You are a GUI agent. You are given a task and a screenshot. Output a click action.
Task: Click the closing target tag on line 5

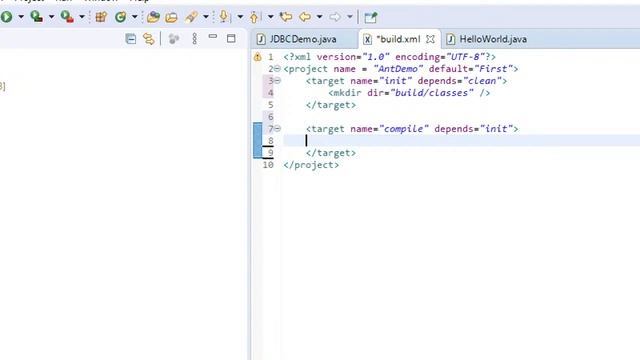pos(331,105)
